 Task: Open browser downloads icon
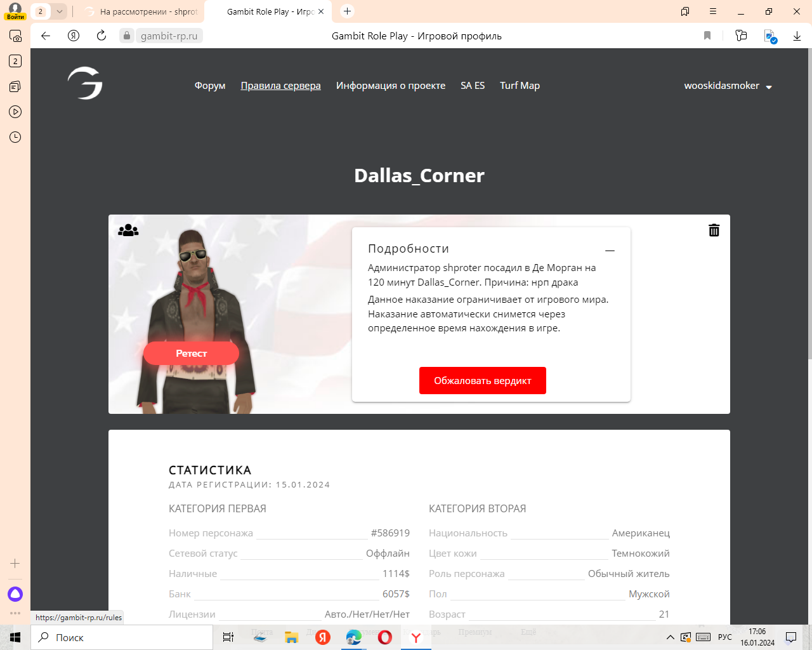click(797, 36)
